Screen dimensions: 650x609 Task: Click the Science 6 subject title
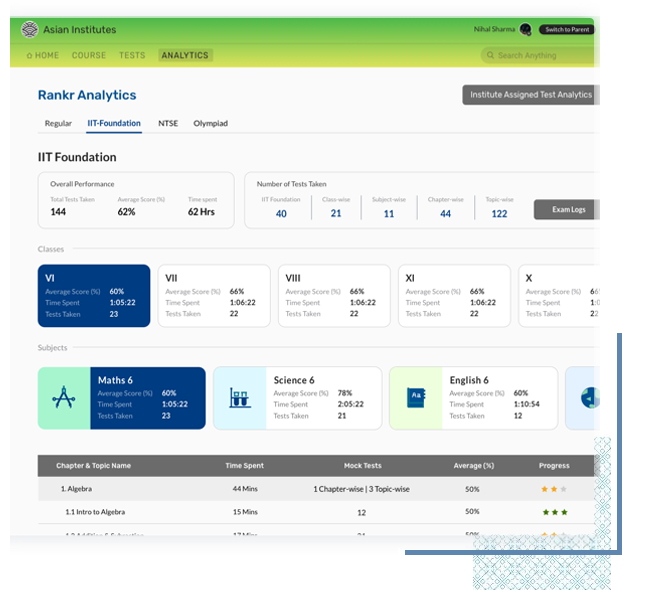click(294, 380)
